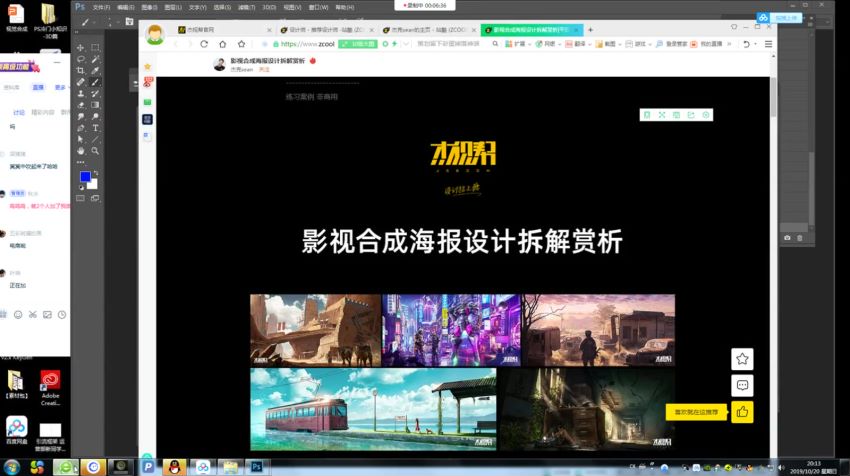Select the Rectangular Marquee tool
The image size is (850, 476).
[95, 48]
